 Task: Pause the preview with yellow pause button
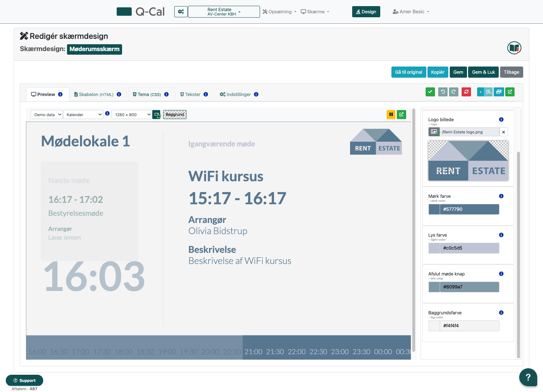(391, 114)
